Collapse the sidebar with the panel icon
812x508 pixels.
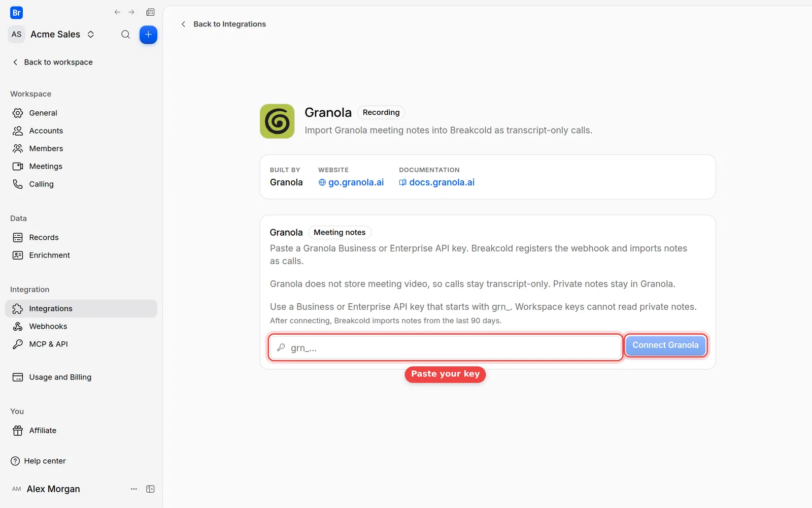pos(150,489)
